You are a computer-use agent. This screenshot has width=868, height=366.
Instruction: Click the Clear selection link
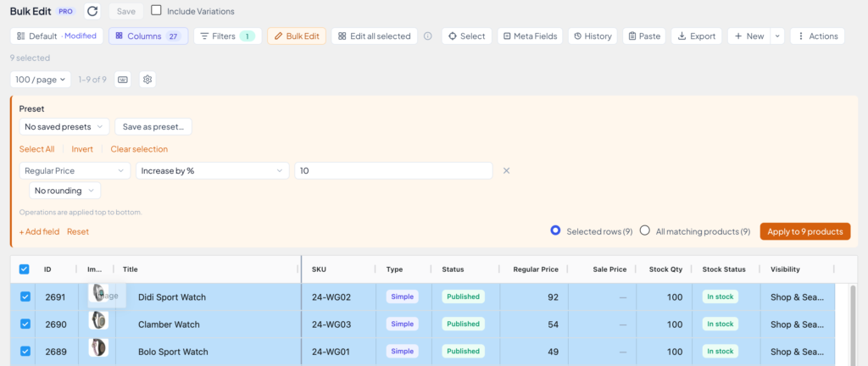pos(139,149)
